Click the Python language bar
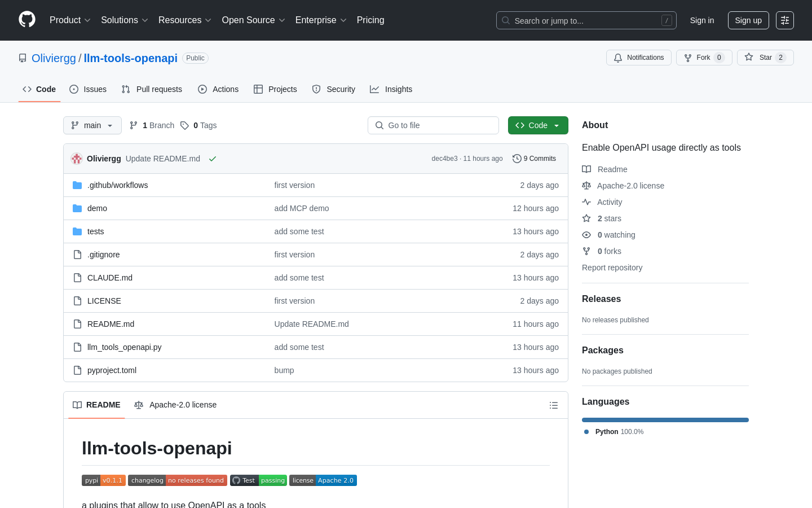Image resolution: width=812 pixels, height=508 pixels. coord(665,420)
